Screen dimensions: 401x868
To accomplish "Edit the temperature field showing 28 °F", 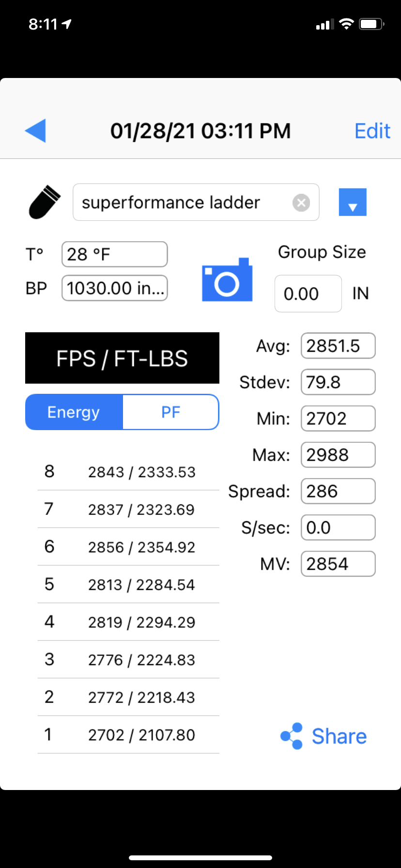I will tap(114, 254).
